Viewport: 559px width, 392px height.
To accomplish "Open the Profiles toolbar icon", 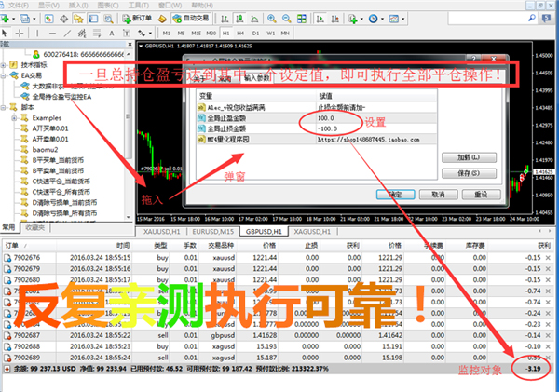I will (24, 19).
